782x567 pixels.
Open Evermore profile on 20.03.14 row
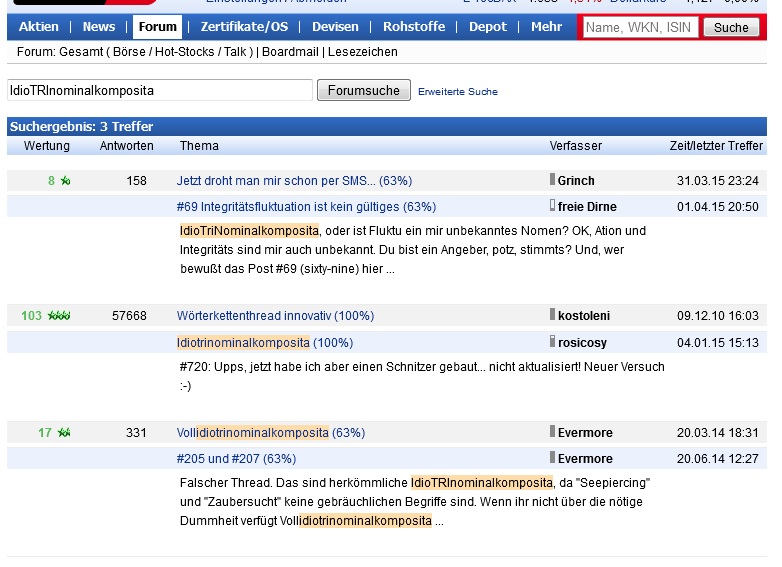pyautogui.click(x=585, y=432)
